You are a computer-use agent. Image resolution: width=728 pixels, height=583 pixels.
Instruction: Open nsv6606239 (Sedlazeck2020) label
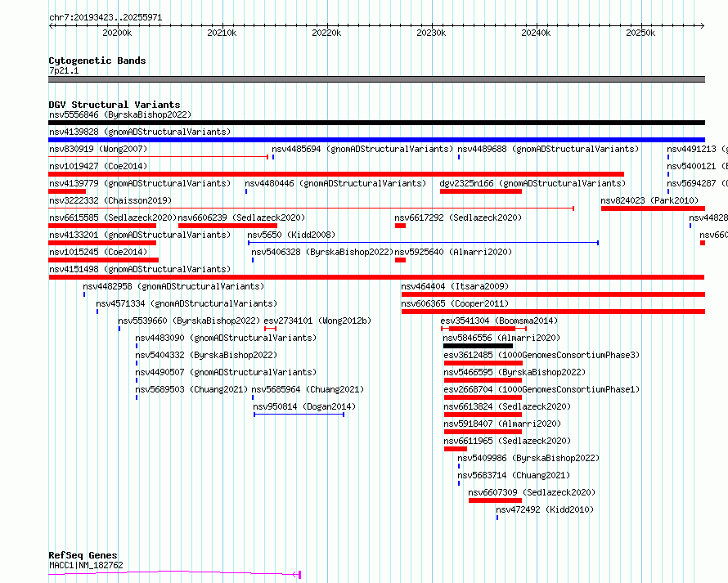coord(241,218)
